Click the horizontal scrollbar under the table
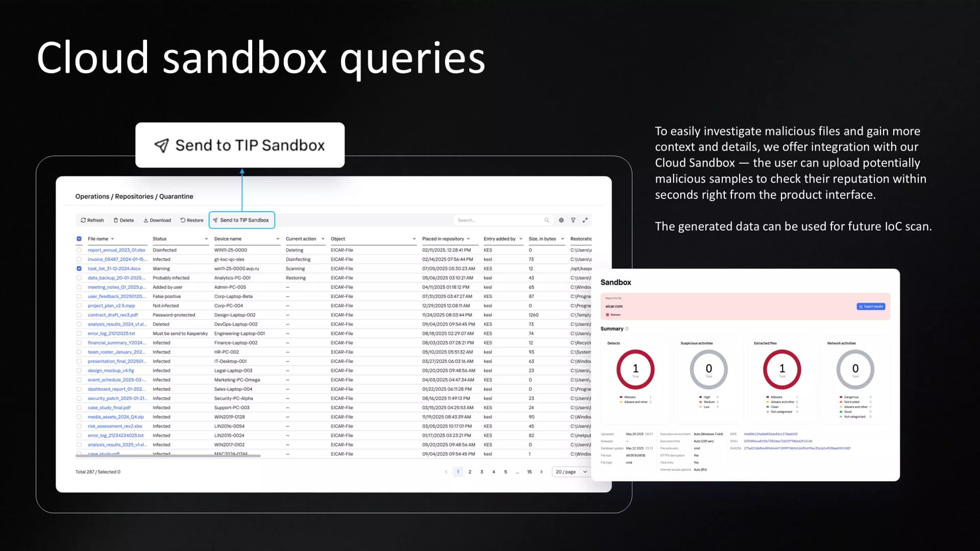980x551 pixels. 168,456
